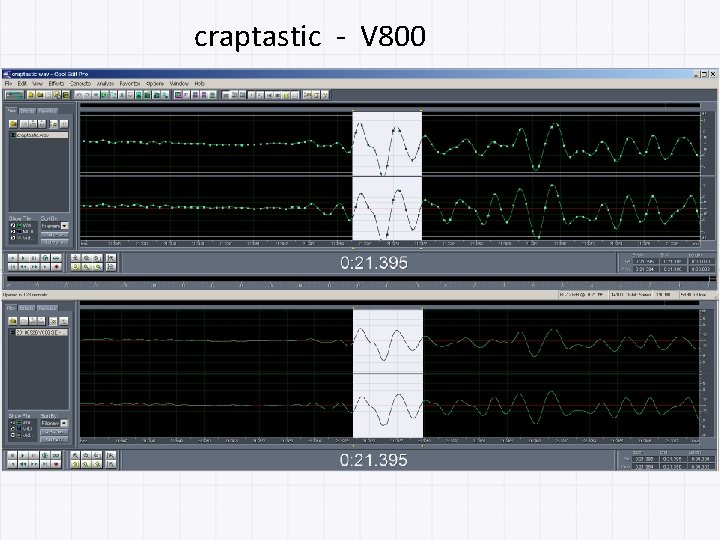Click the horizontal view range bar in upper window
The width and height of the screenshot is (720, 540).
click(x=389, y=106)
